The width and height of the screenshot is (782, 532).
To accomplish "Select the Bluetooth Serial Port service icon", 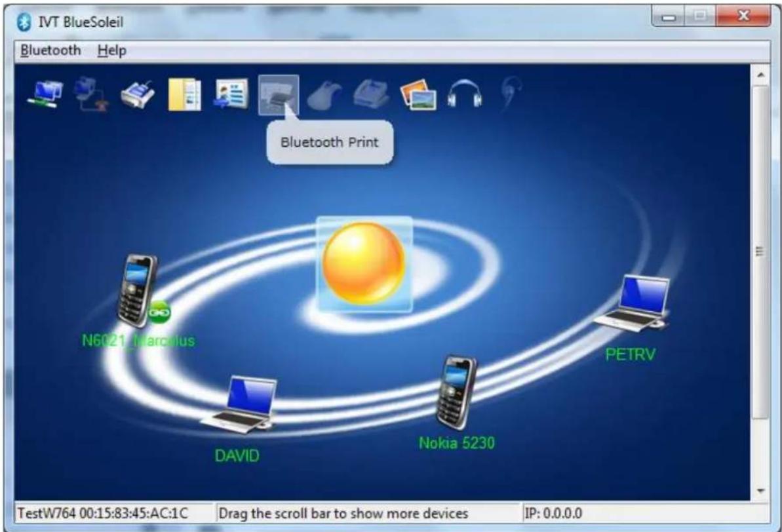I will pos(138,94).
